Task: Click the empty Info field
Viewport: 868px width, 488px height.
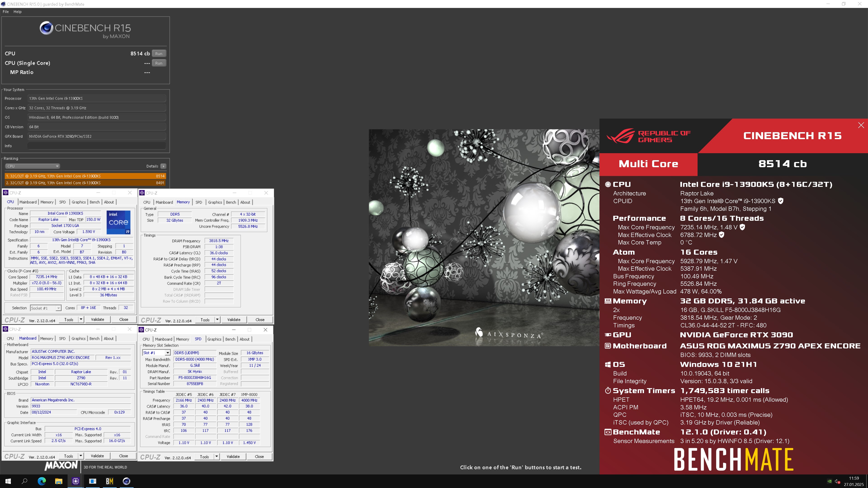Action: pyautogui.click(x=97, y=146)
